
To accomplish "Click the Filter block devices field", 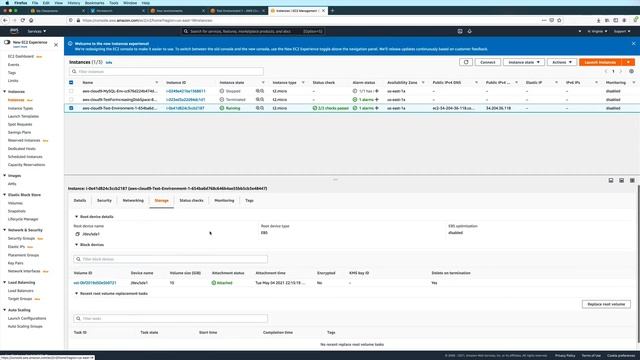I will 171,259.
